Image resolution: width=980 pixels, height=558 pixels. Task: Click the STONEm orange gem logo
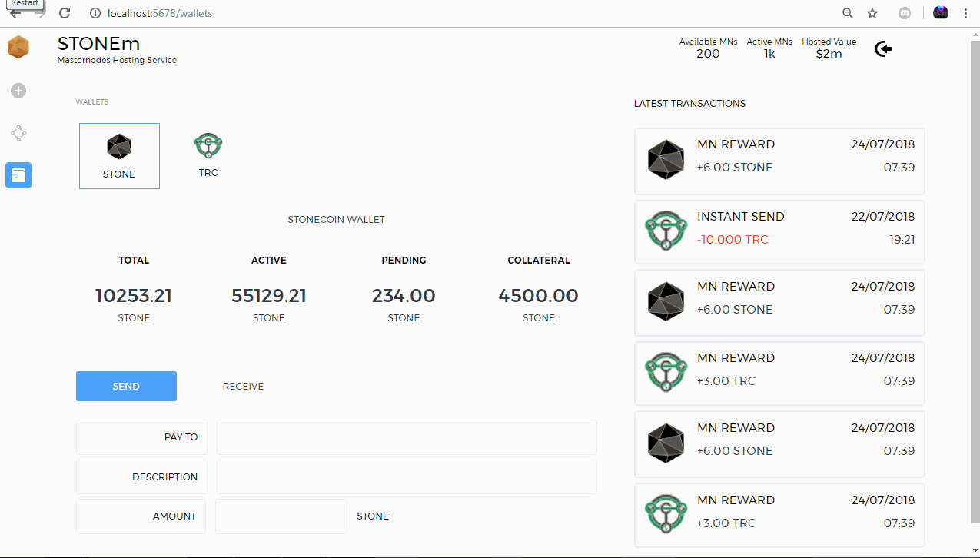pos(18,48)
